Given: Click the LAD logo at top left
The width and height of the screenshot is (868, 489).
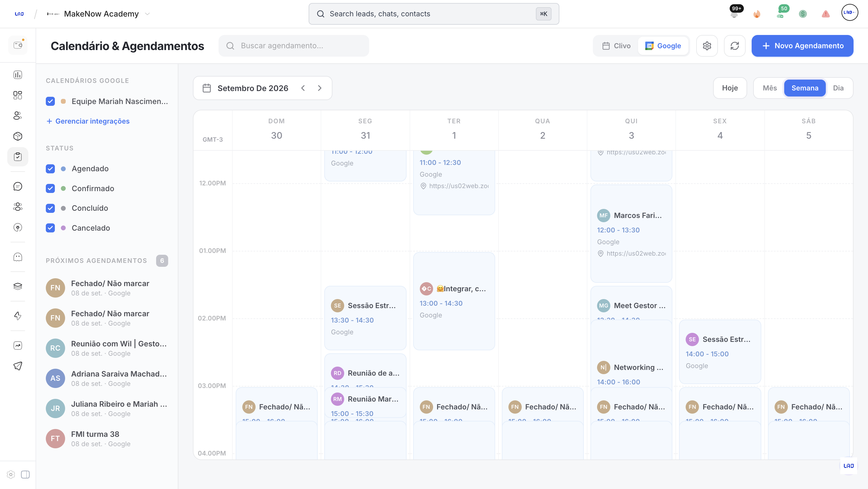Looking at the screenshot, I should pyautogui.click(x=19, y=14).
